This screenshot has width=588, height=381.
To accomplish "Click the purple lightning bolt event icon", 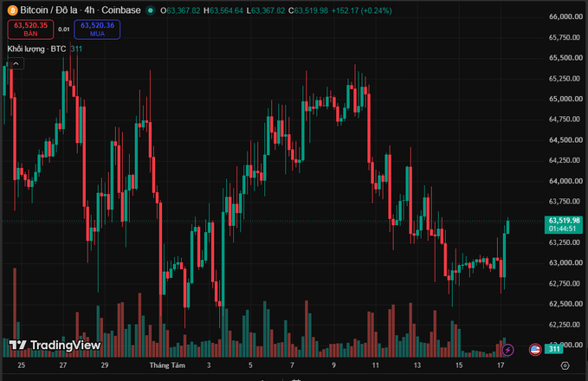I will point(507,350).
